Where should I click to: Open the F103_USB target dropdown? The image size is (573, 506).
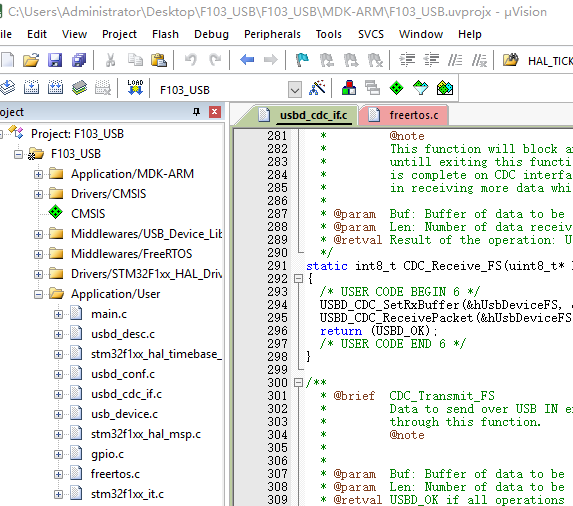(295, 90)
